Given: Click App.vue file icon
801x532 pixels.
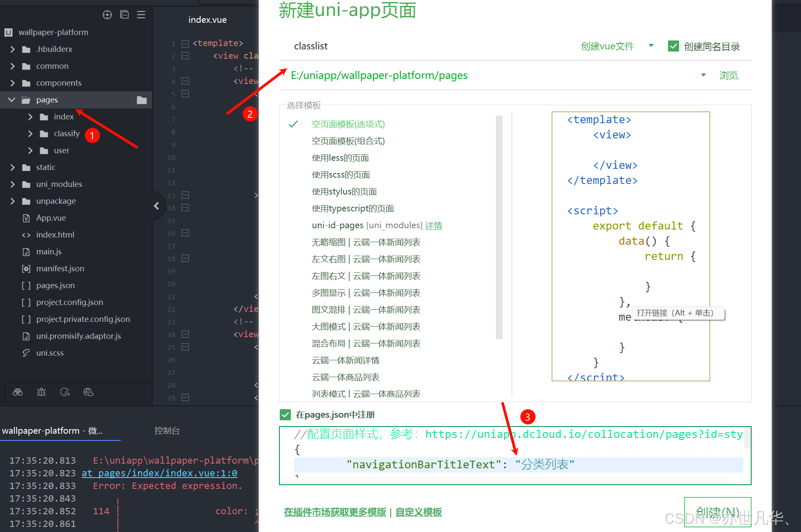Looking at the screenshot, I should 26,218.
